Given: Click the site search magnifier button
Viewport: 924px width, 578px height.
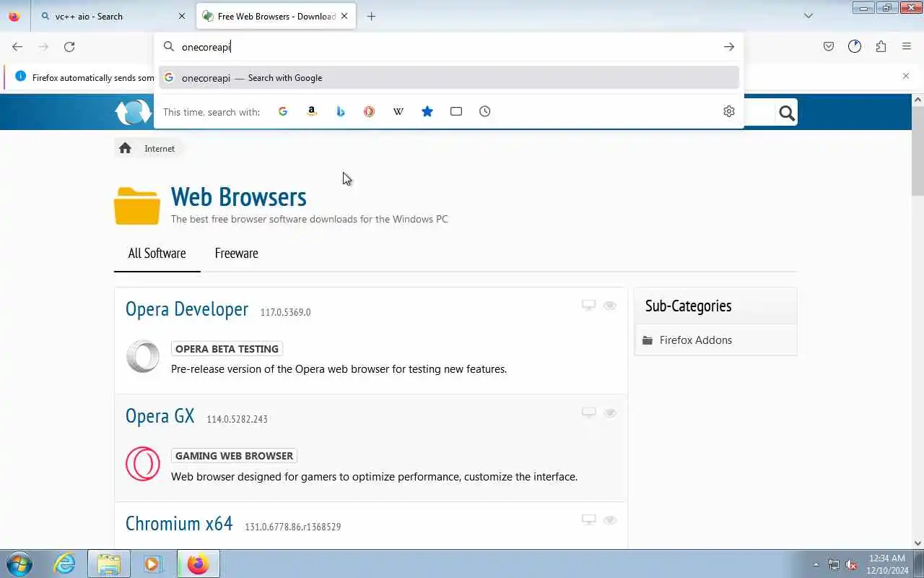Looking at the screenshot, I should pos(787,113).
